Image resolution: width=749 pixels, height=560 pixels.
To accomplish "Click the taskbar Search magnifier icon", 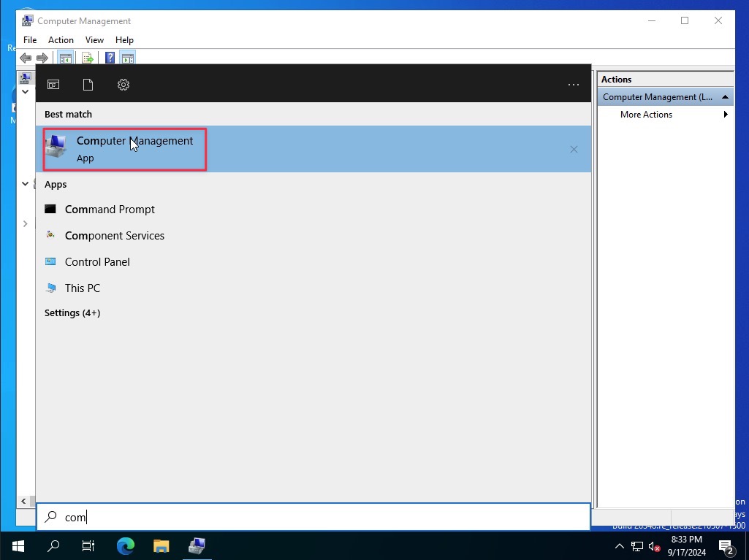I will click(53, 545).
